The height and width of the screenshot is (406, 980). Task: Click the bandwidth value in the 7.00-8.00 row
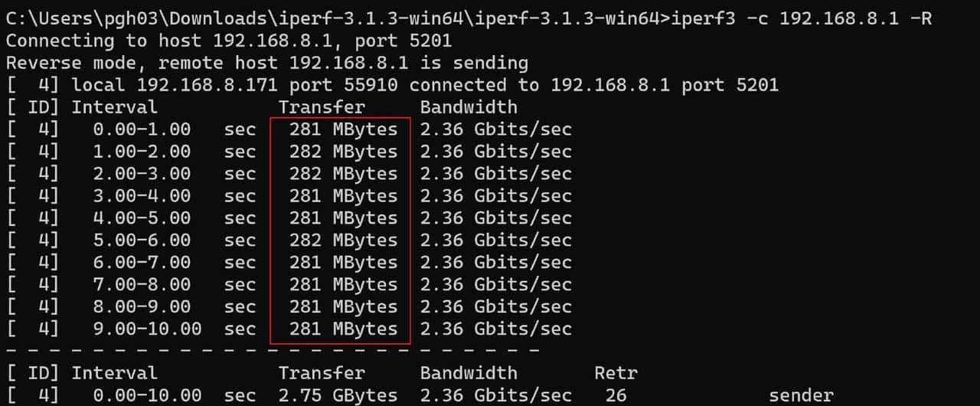495,285
